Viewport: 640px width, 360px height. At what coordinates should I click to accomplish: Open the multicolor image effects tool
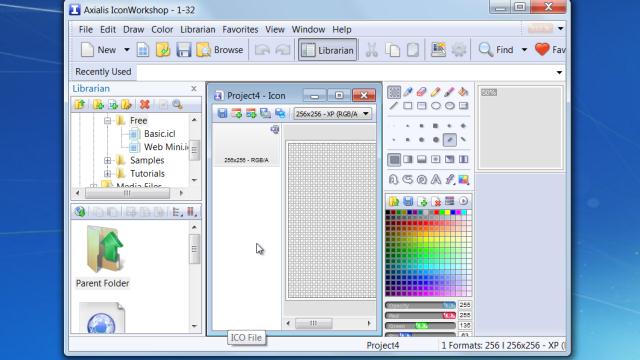[463, 180]
